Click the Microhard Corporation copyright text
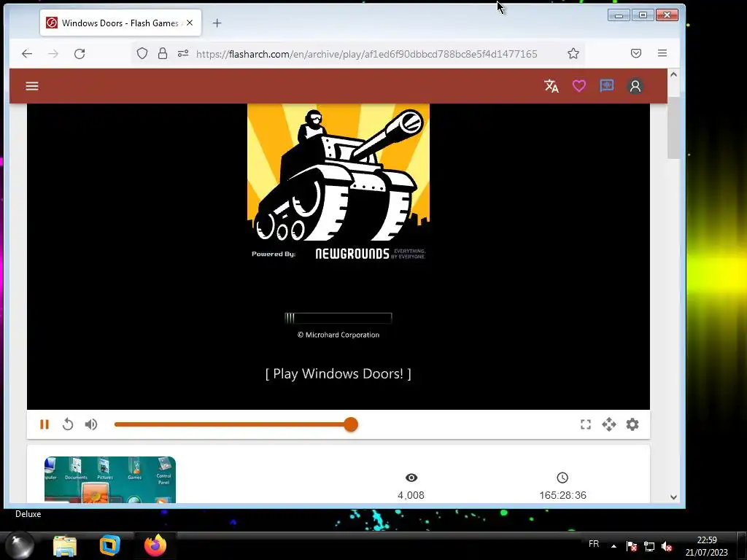This screenshot has width=747, height=560. point(338,335)
